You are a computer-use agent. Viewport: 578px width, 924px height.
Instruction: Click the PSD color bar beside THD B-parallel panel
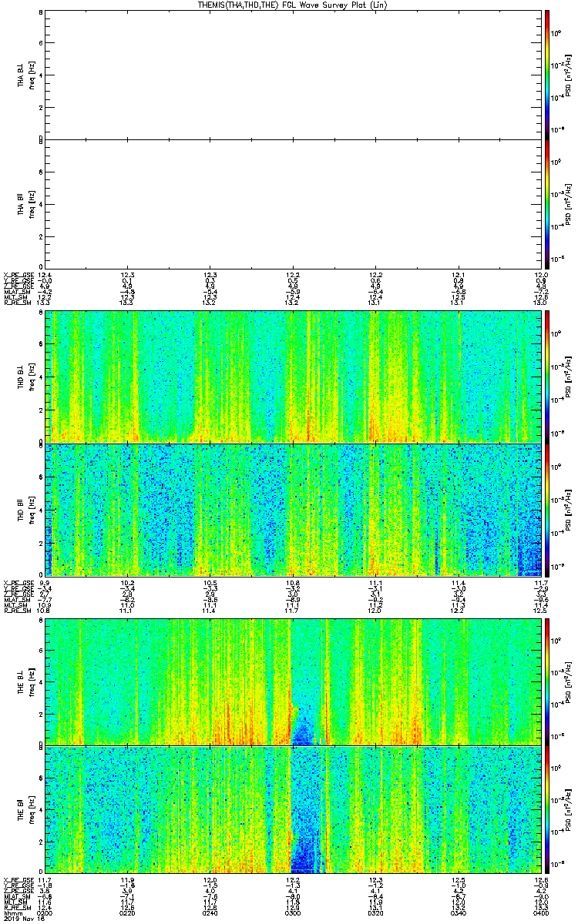click(x=546, y=509)
